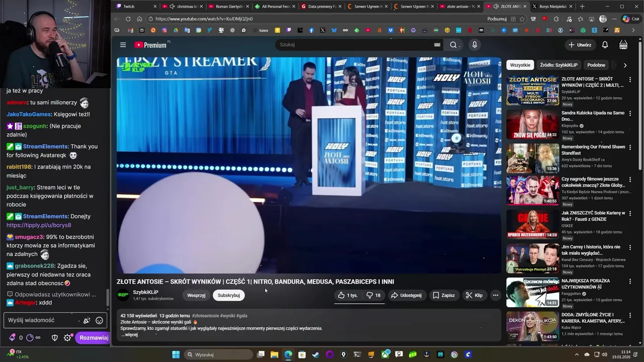Open the ZŁOTE ANTOSIE CZĘŚĆ 2 thumbnail

[532, 90]
